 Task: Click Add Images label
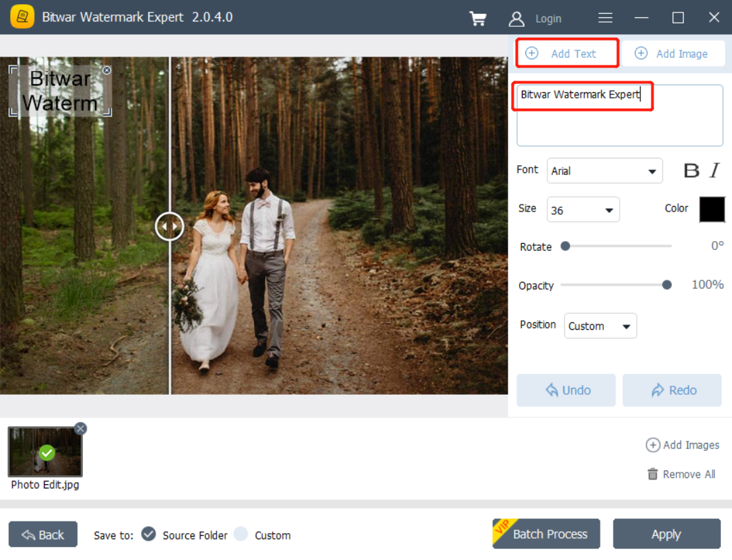pyautogui.click(x=691, y=445)
